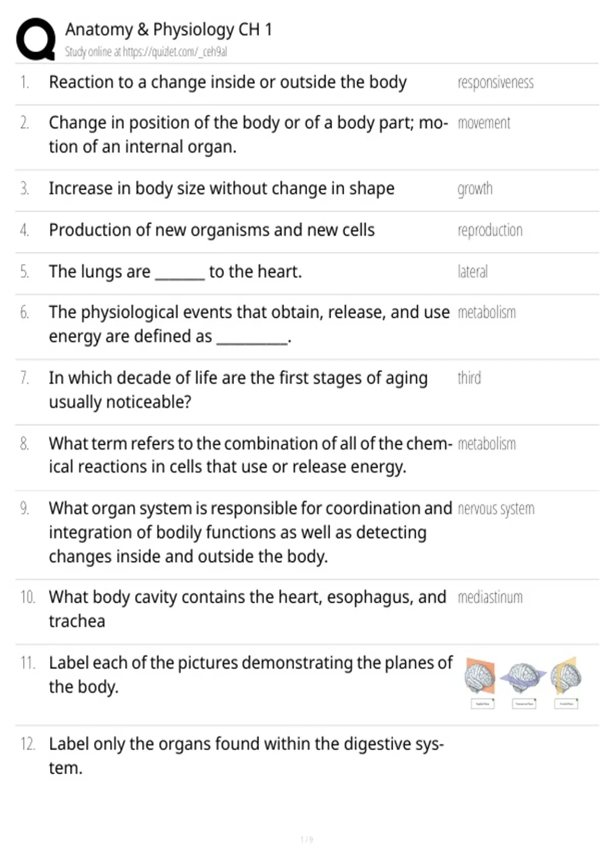Select the brain with orange sagittal plane
Screen dimensions: 613x868
click(x=480, y=676)
